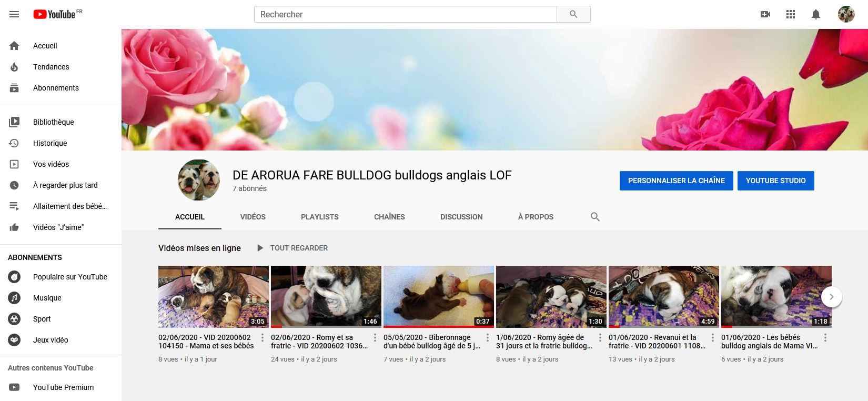
Task: Click the Sport channel icon
Action: click(x=14, y=319)
